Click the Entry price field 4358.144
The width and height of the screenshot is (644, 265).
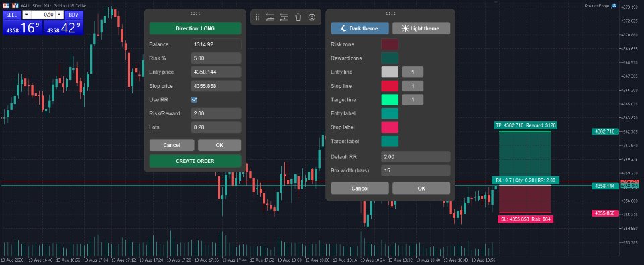[216, 72]
